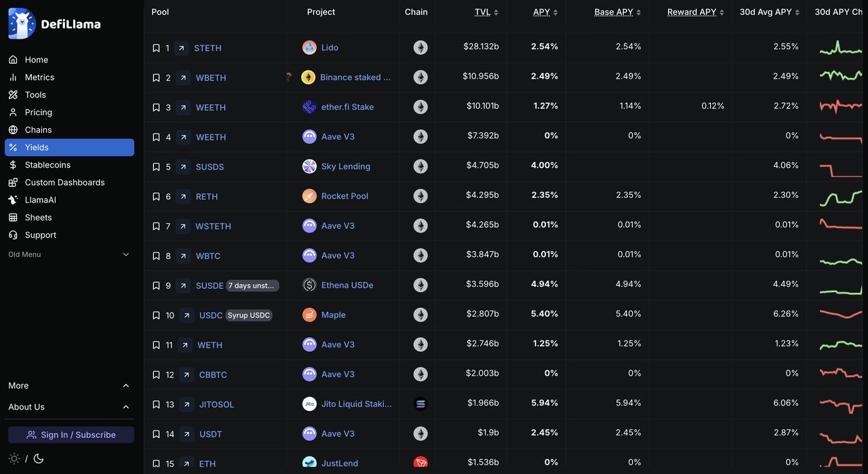The height and width of the screenshot is (474, 868).
Task: Collapse the About Us section
Action: click(x=125, y=407)
